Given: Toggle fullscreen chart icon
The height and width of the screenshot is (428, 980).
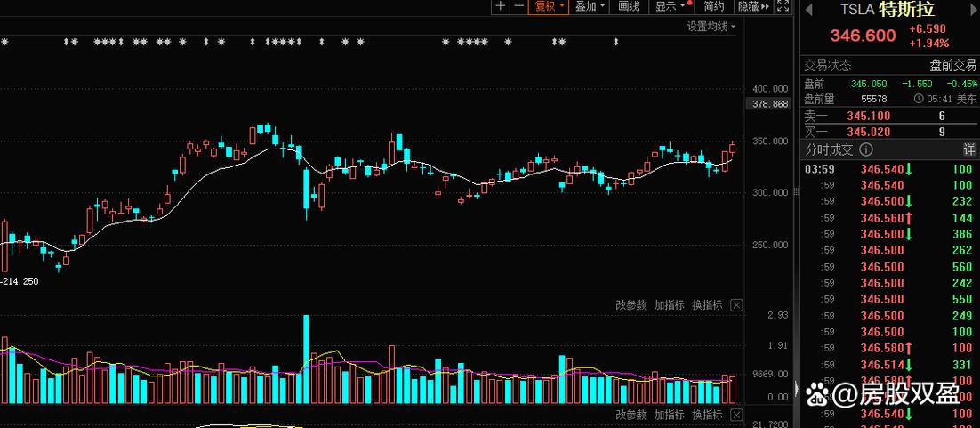Looking at the screenshot, I should pyautogui.click(x=783, y=6).
